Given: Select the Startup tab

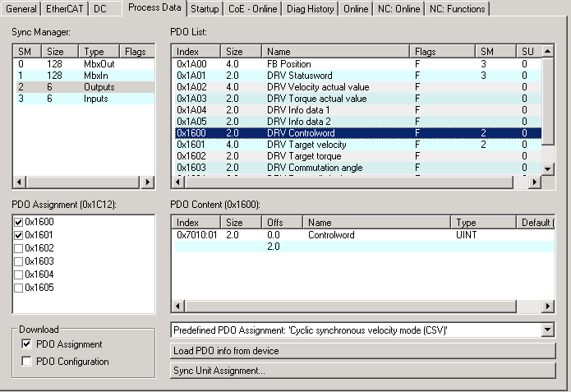Looking at the screenshot, I should 205,9.
